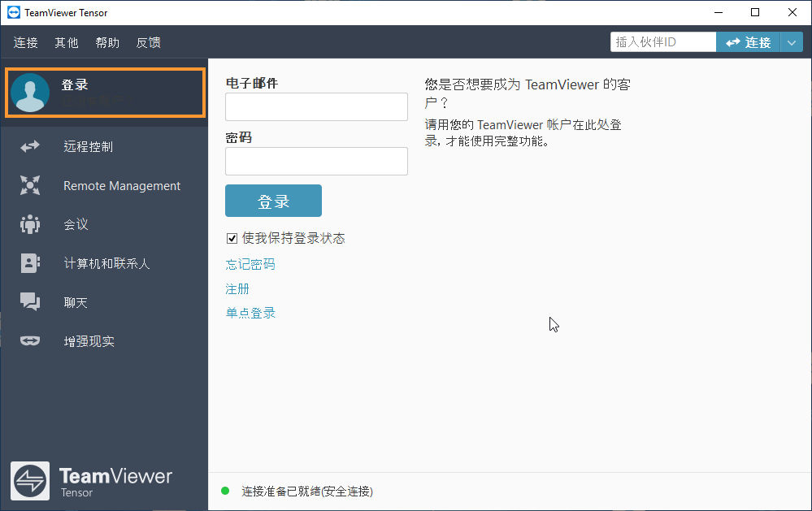The image size is (812, 511).
Task: Select the 计算机和联系人 contacts book icon
Action: [x=30, y=263]
